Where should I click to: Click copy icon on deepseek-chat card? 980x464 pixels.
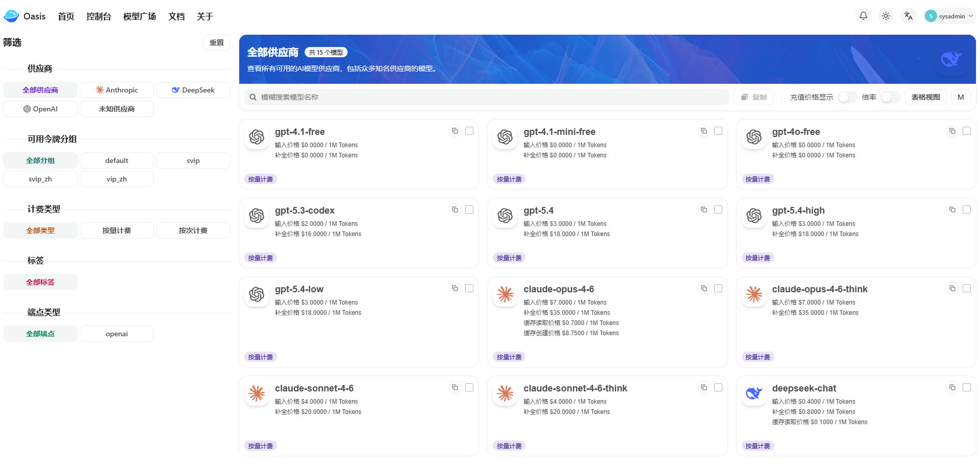952,388
